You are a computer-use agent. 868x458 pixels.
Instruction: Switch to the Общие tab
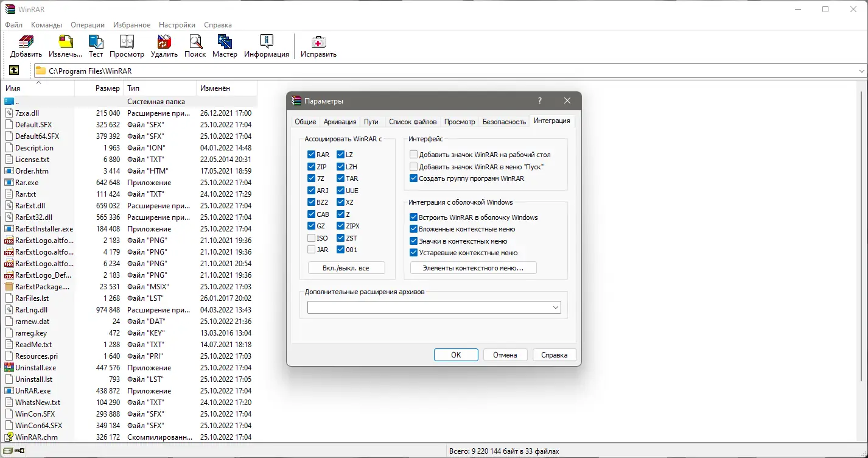click(306, 121)
